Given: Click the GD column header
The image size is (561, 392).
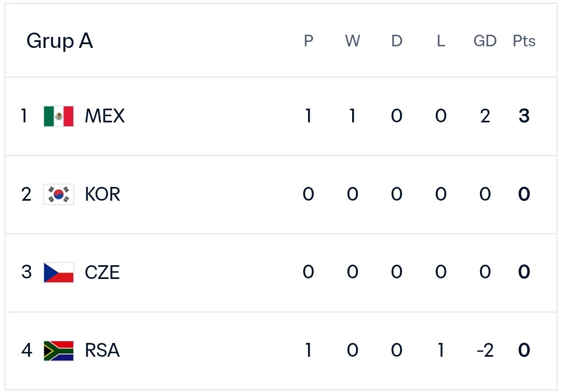Looking at the screenshot, I should coord(485,41).
